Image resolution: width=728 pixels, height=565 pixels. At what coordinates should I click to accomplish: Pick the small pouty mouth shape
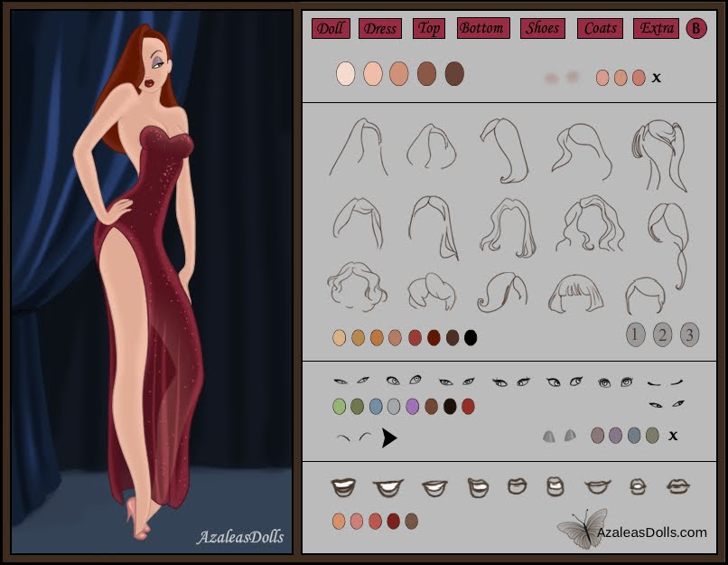(638, 486)
